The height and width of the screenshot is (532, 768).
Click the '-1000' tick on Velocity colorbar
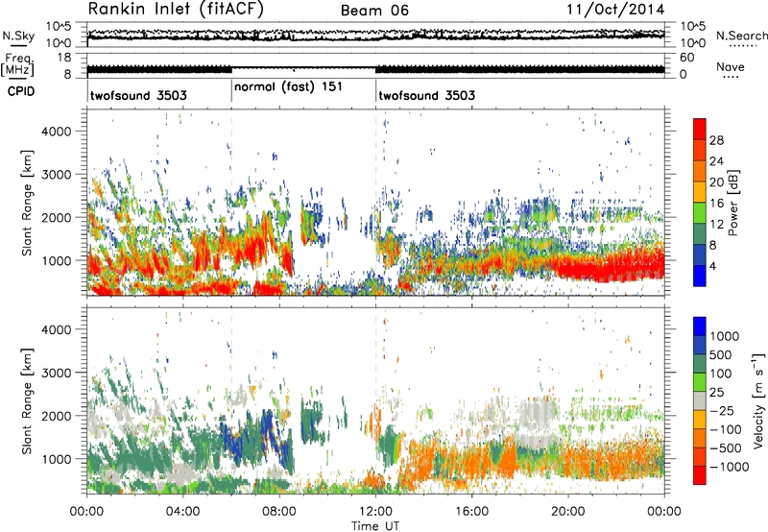pyautogui.click(x=729, y=467)
